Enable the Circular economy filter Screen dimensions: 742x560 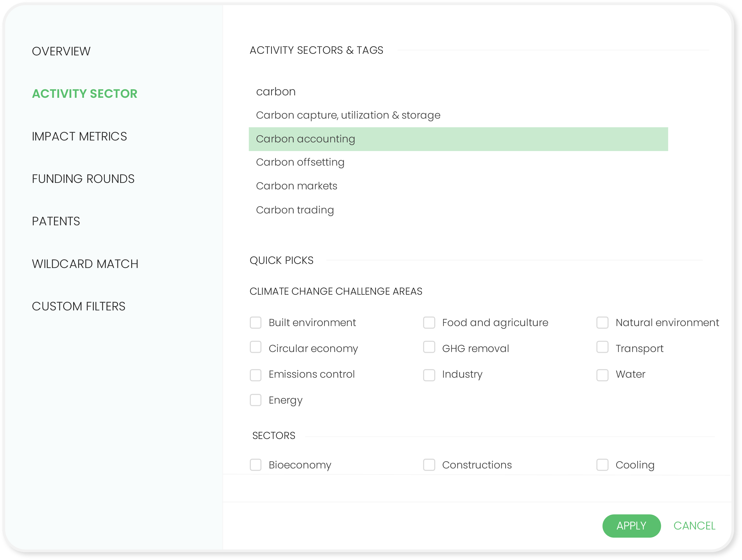(x=256, y=348)
